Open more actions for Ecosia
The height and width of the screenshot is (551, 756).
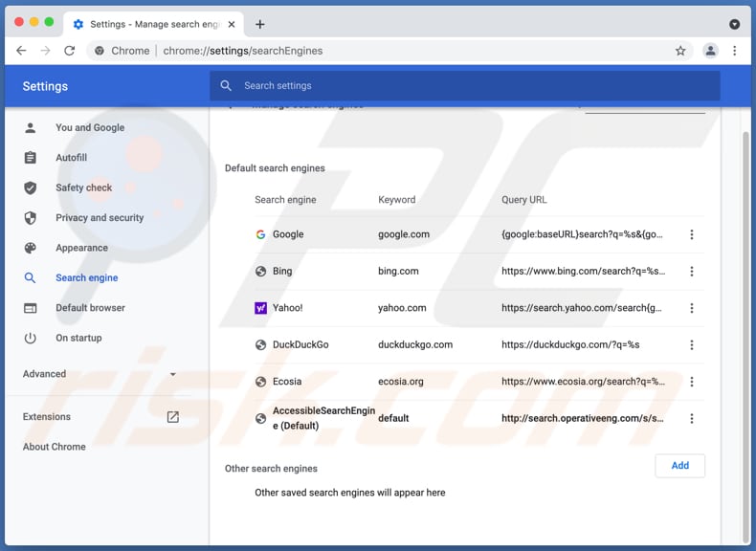(691, 382)
